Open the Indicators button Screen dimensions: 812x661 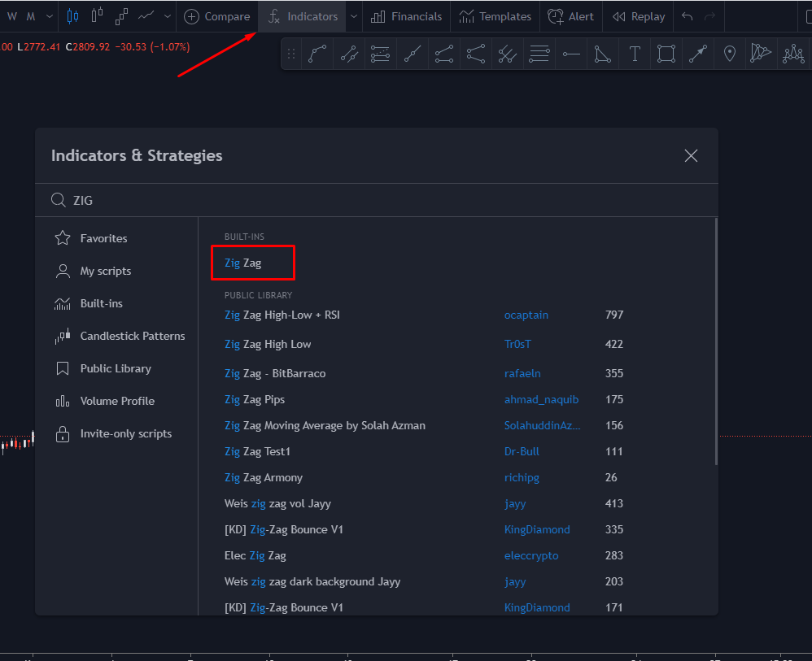point(303,16)
